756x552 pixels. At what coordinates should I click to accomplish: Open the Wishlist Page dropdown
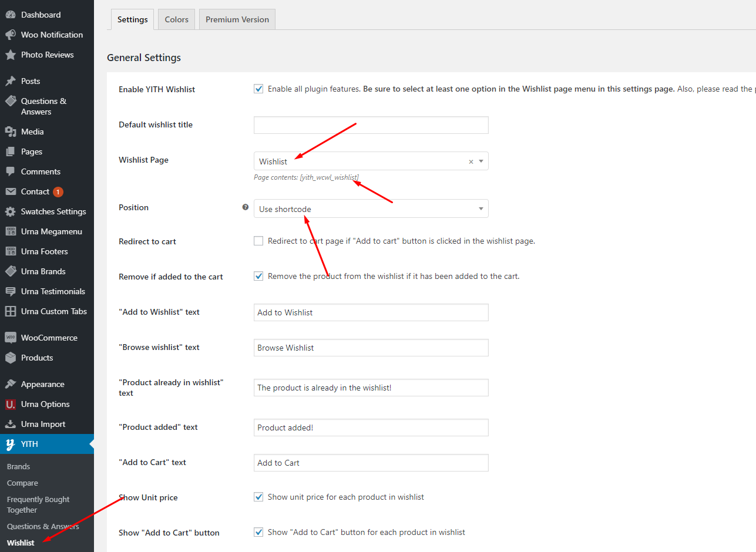[371, 161]
